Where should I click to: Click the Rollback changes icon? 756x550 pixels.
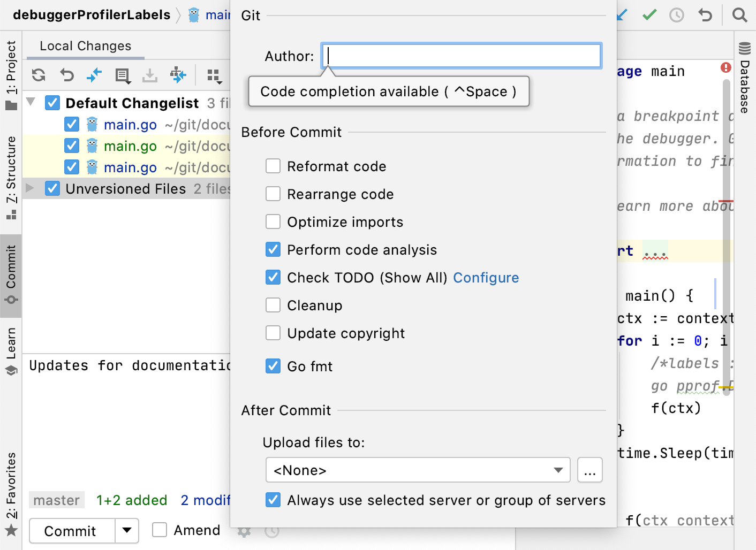[x=66, y=75]
